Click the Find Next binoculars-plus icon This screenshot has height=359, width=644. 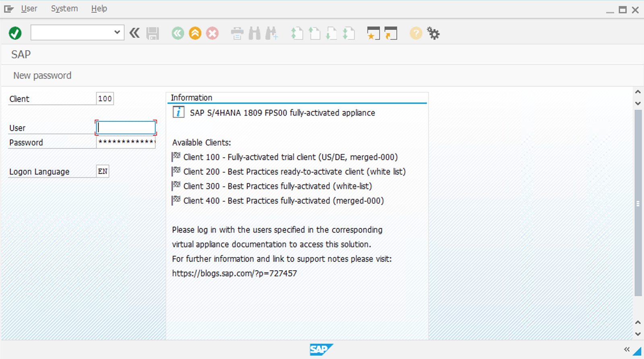point(272,33)
